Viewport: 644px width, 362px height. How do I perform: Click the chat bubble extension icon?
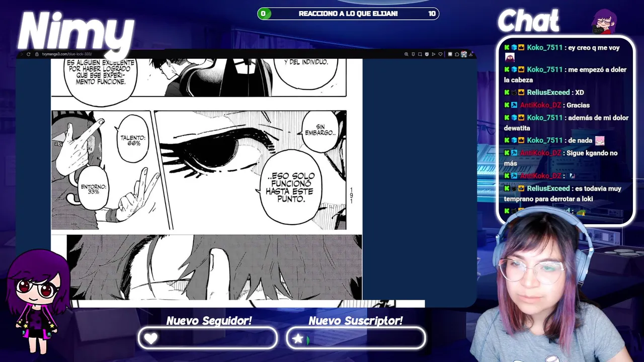point(450,54)
